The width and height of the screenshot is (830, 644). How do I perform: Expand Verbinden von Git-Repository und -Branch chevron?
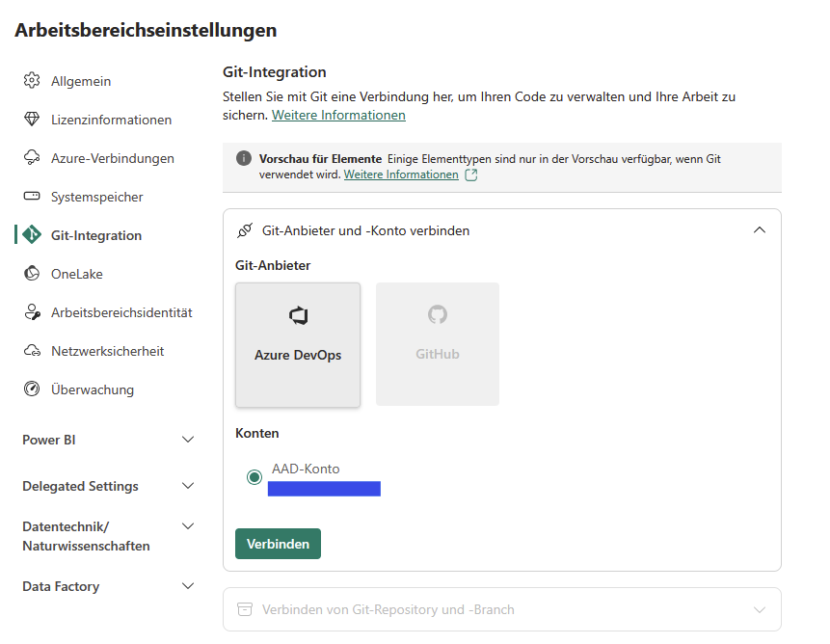point(759,609)
